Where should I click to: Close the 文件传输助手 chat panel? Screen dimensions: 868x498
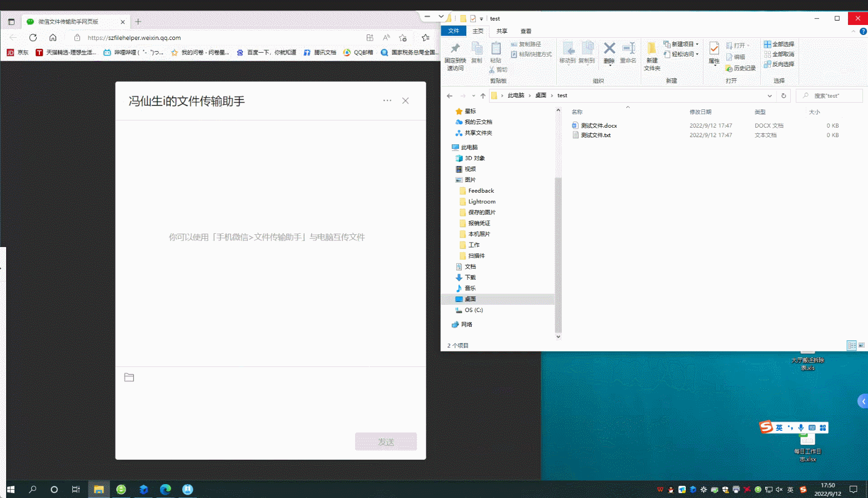pyautogui.click(x=406, y=100)
